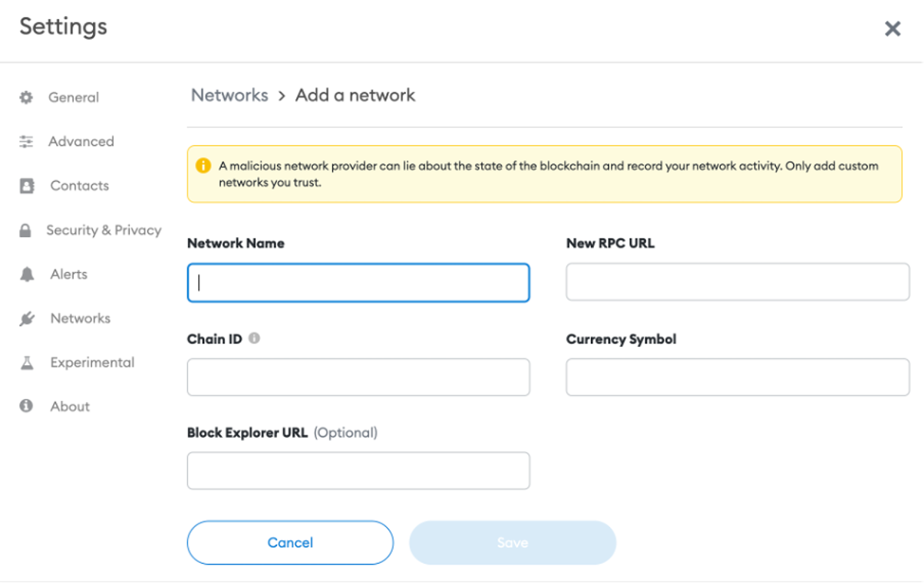Click the Chain ID info tooltip icon
924x583 pixels.
coord(254,338)
